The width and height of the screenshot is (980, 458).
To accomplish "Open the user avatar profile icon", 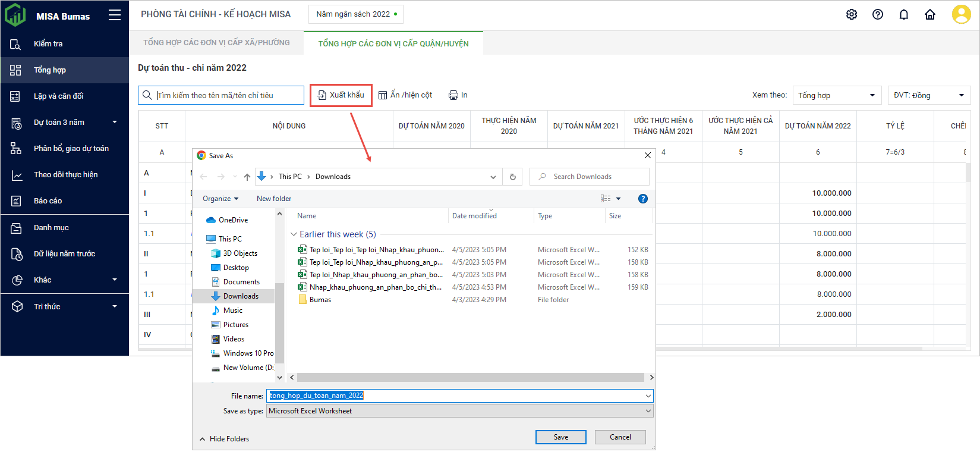I will (960, 14).
